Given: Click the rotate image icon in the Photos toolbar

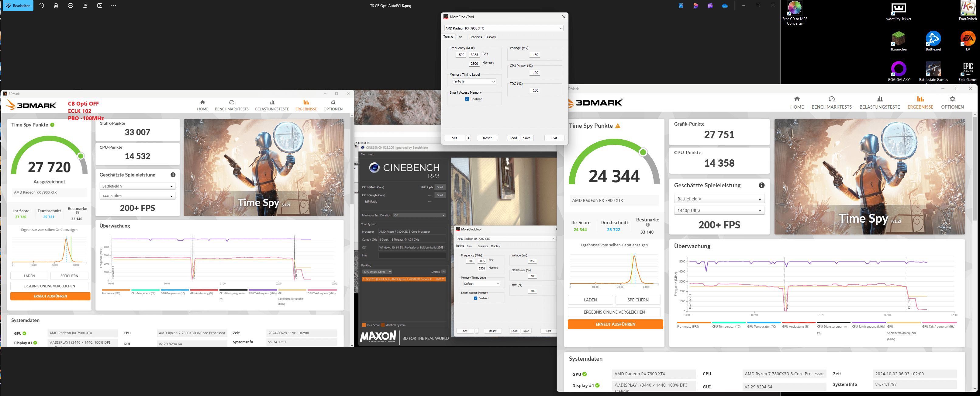Looking at the screenshot, I should coord(41,6).
